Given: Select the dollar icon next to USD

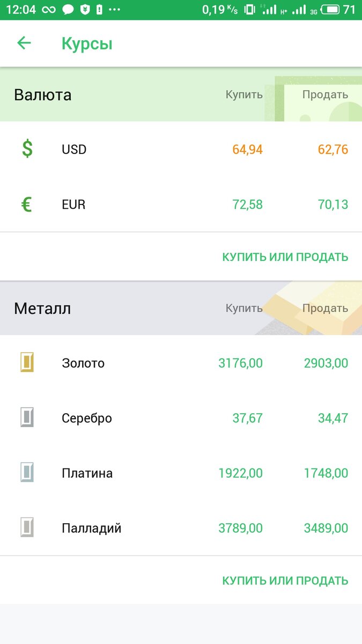Looking at the screenshot, I should click(x=27, y=149).
